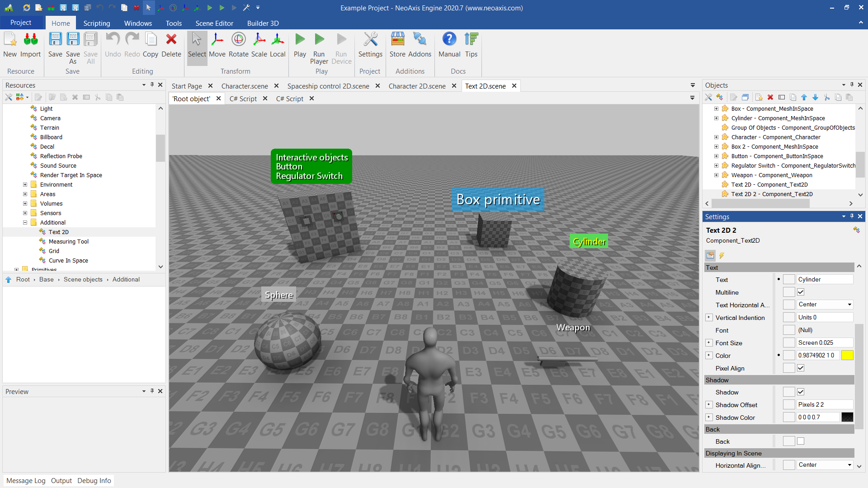Open the Scene Editor ribbon tab
This screenshot has width=868, height=488.
[x=214, y=23]
